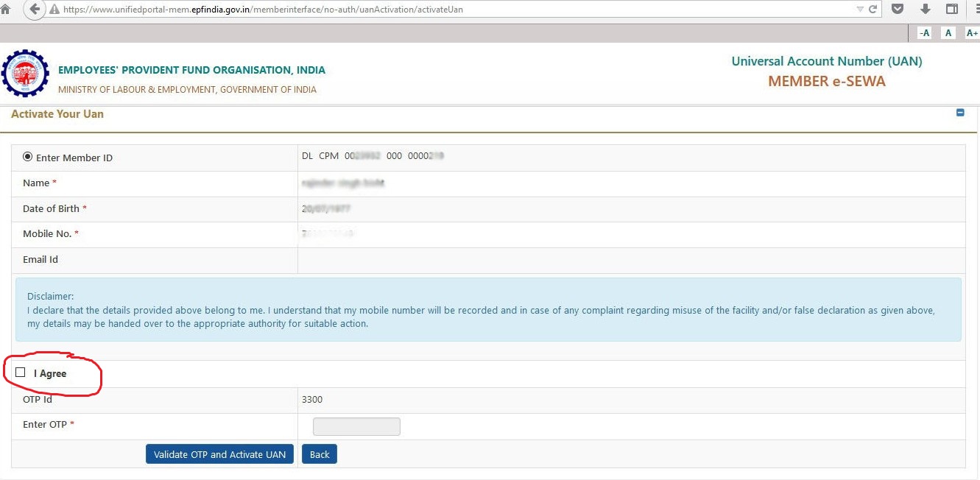980x480 pixels.
Task: Click the Universal Account Number (UAN) heading
Action: tap(827, 61)
